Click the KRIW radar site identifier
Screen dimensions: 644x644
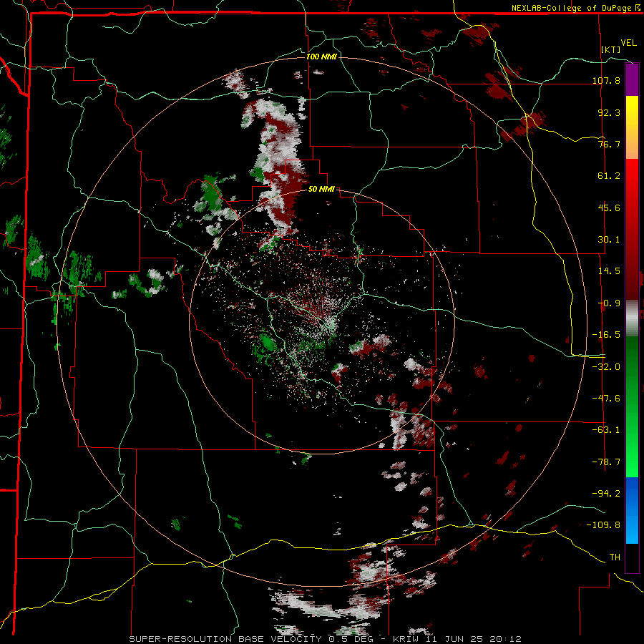[406, 639]
